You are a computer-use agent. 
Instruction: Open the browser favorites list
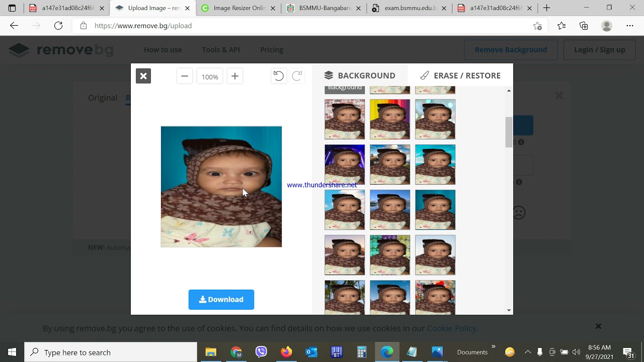(561, 26)
